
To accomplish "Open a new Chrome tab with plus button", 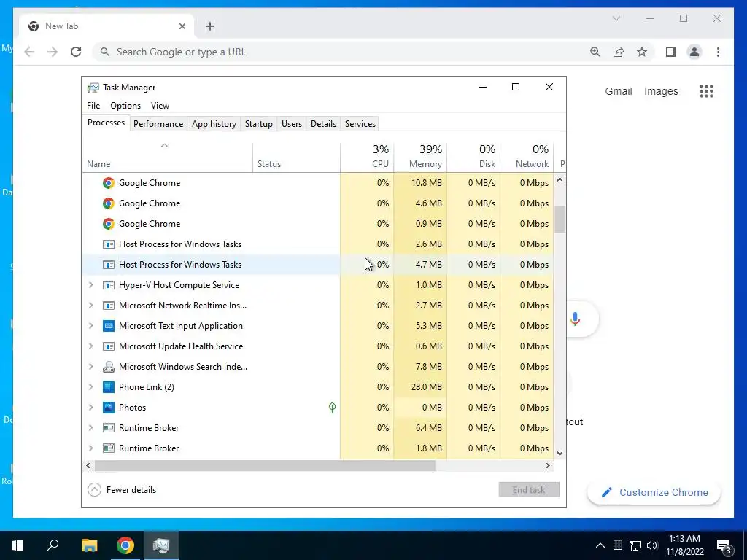I will pyautogui.click(x=210, y=26).
